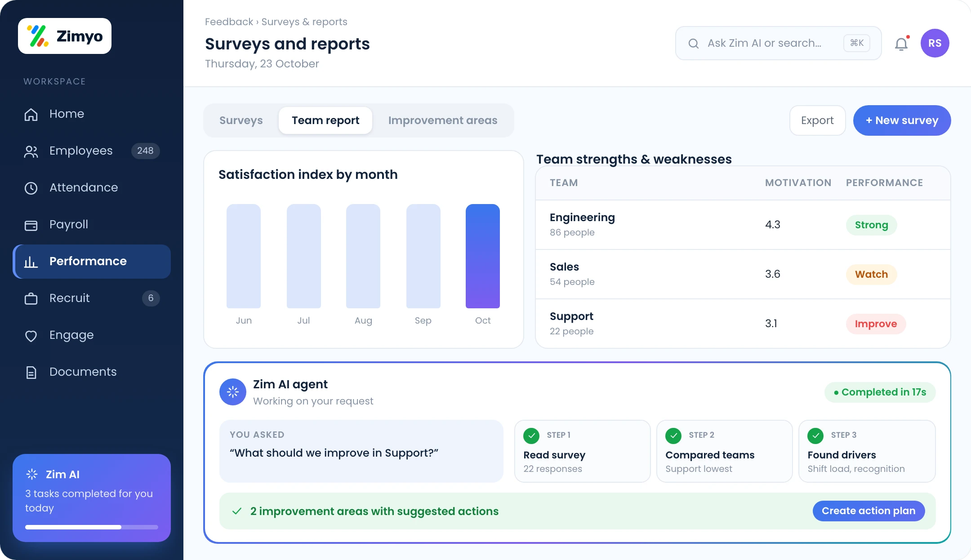
Task: Click the Zim AI tasks progress bar
Action: click(92, 527)
